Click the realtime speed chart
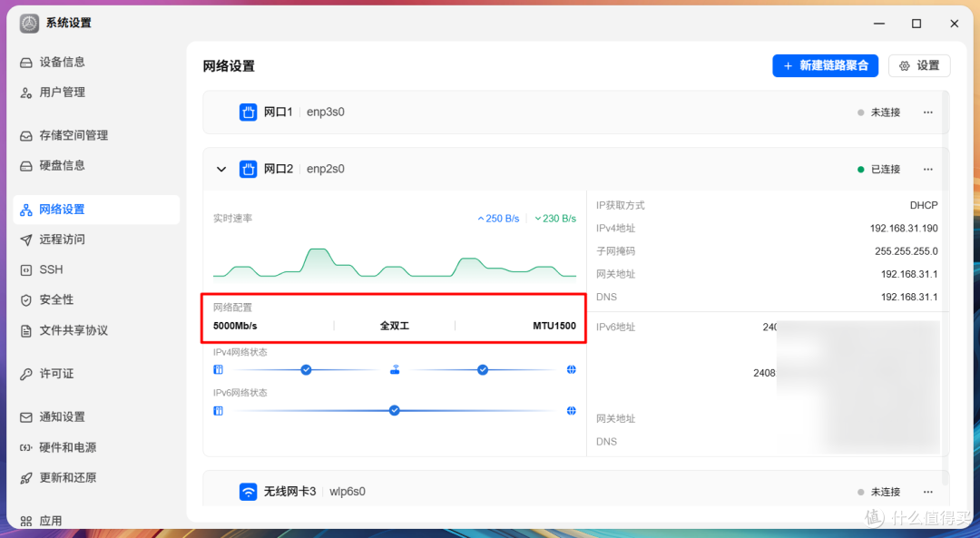This screenshot has width=980, height=538. point(395,262)
